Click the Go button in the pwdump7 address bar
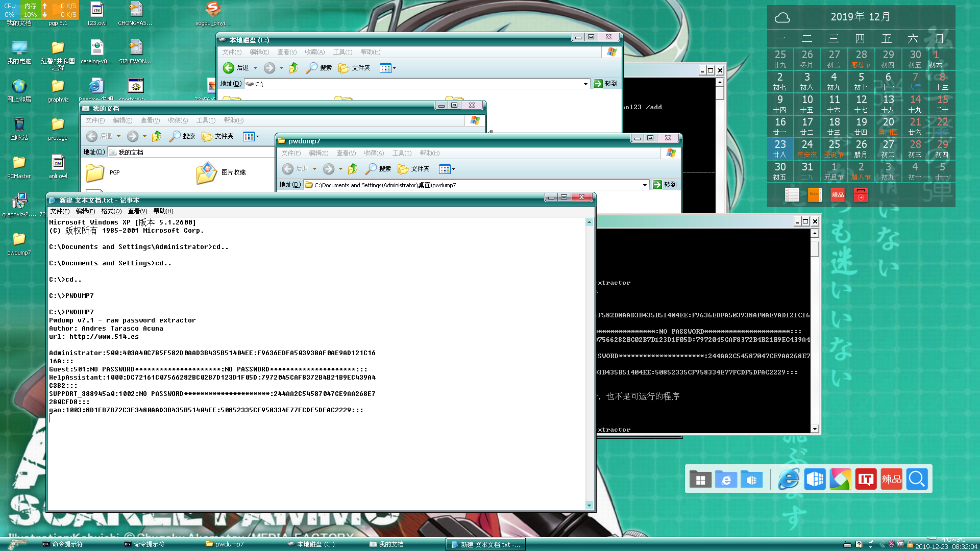Screen dimensions: 980x551 (x=665, y=185)
